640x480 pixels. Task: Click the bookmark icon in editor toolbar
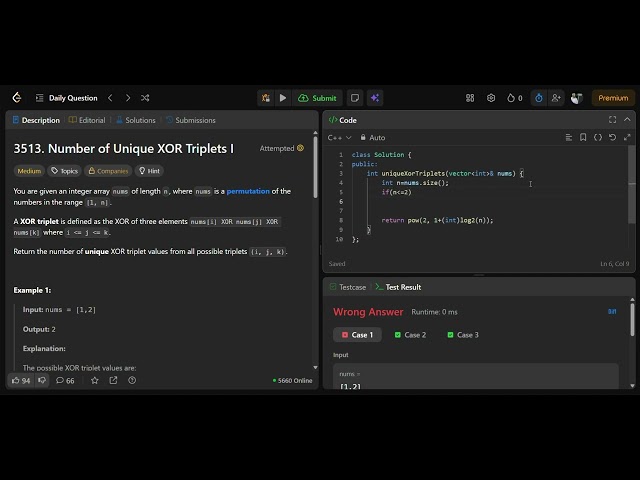click(x=583, y=138)
